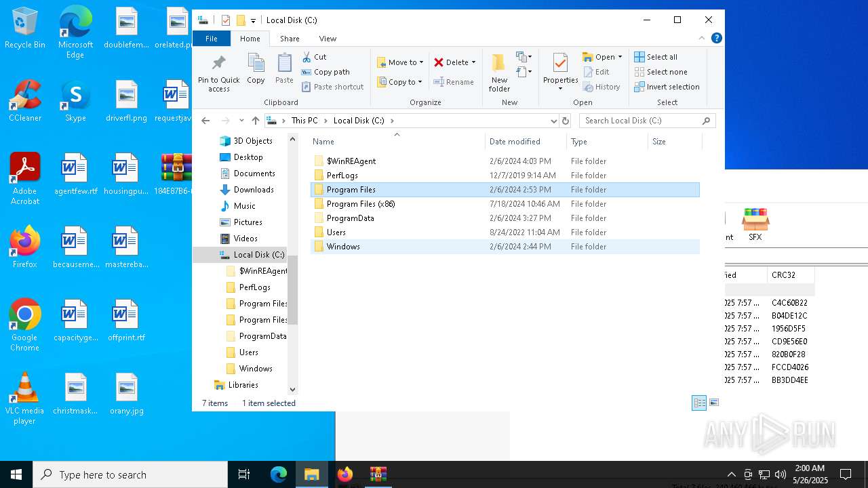Create a New folder from ribbon
Screen dimensions: 868x488
point(499,73)
